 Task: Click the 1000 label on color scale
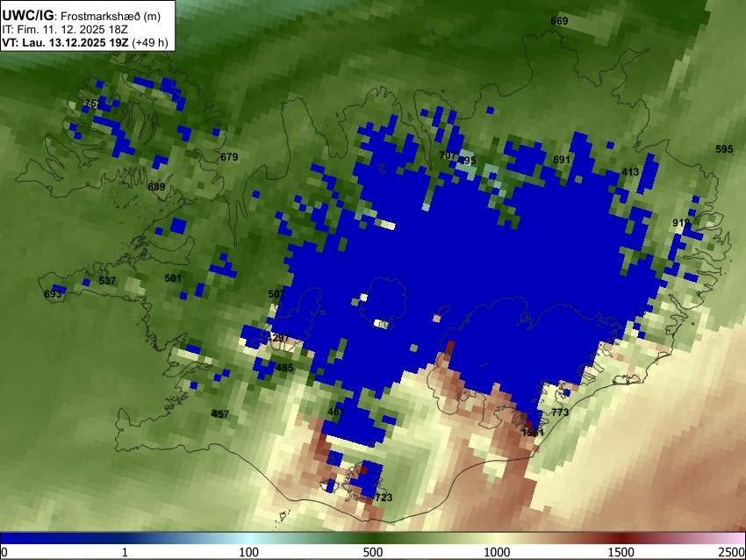click(x=497, y=552)
